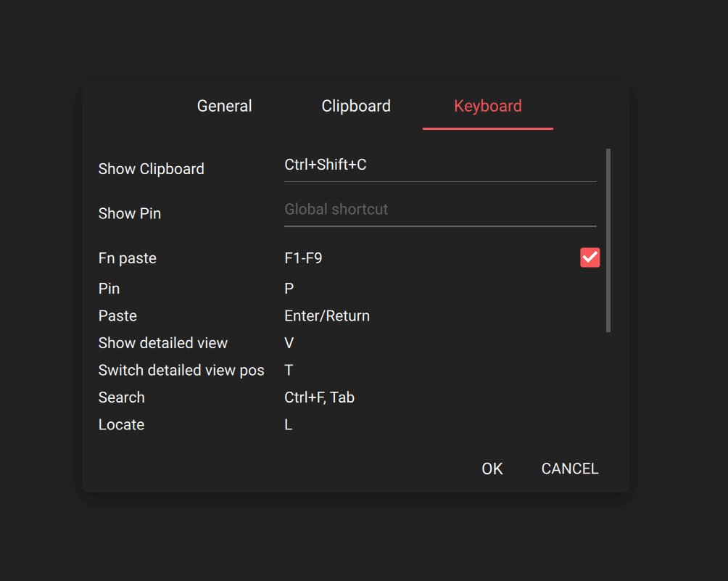
Task: Edit the Ctrl+Shift+C shortcut field
Action: pyautogui.click(x=439, y=165)
